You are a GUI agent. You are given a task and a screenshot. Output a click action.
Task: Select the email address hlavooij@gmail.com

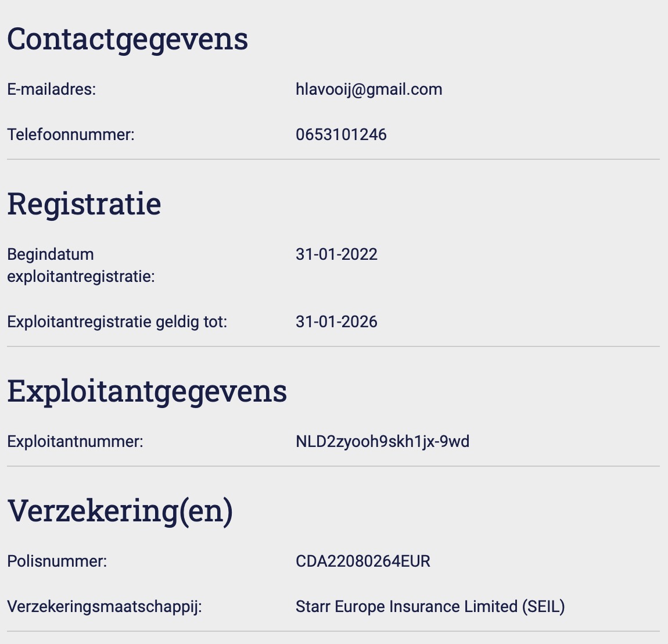pos(369,90)
